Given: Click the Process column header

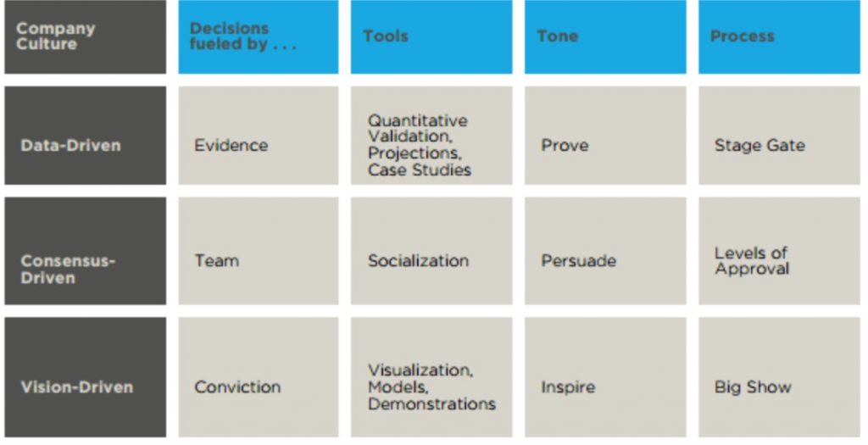Looking at the screenshot, I should coord(780,36).
